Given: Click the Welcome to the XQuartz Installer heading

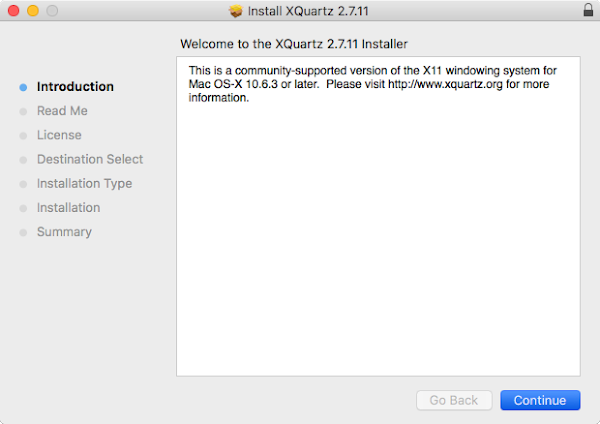Looking at the screenshot, I should pyautogui.click(x=293, y=44).
